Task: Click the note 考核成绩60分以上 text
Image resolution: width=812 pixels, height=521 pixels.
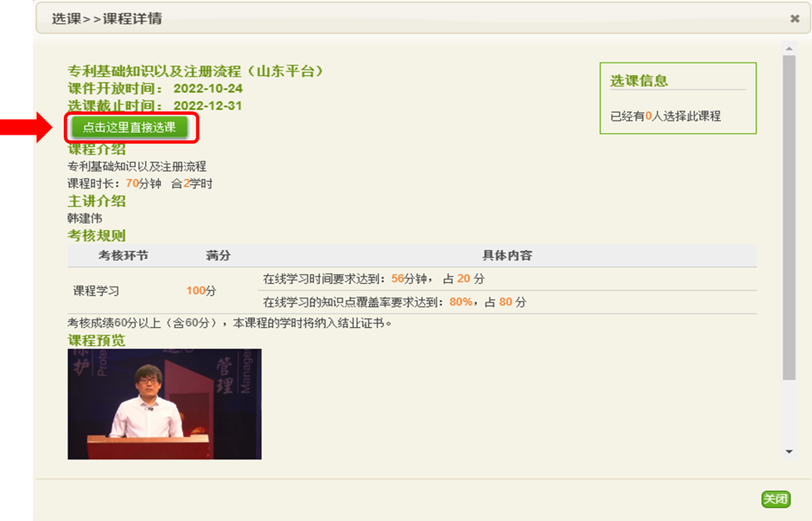Action: click(x=229, y=323)
